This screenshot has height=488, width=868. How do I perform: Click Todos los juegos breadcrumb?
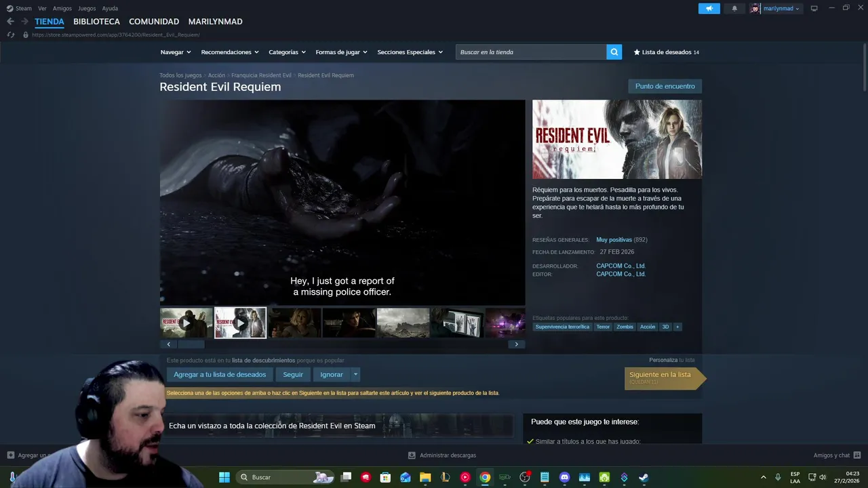point(180,75)
